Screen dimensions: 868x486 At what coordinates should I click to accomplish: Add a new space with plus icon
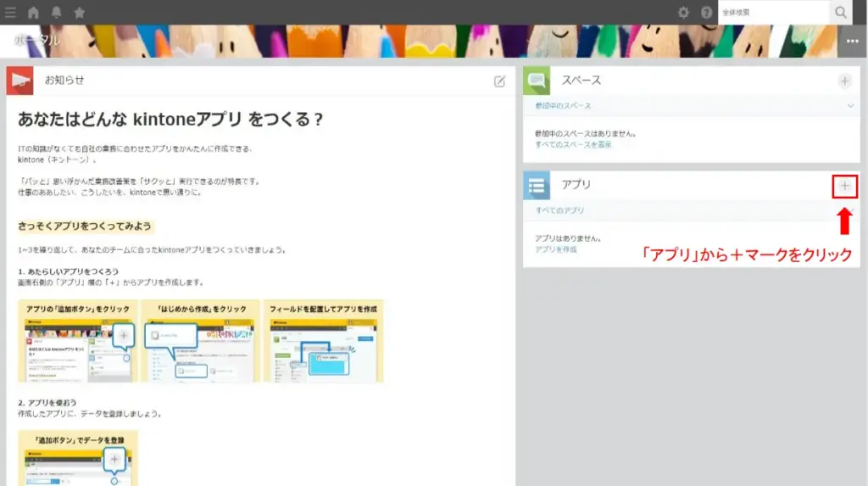click(x=845, y=81)
